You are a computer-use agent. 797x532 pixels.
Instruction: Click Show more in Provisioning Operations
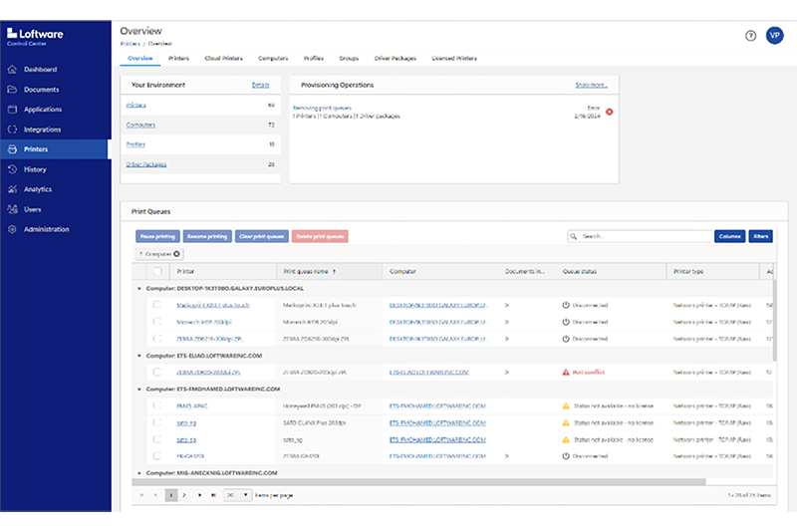[591, 85]
